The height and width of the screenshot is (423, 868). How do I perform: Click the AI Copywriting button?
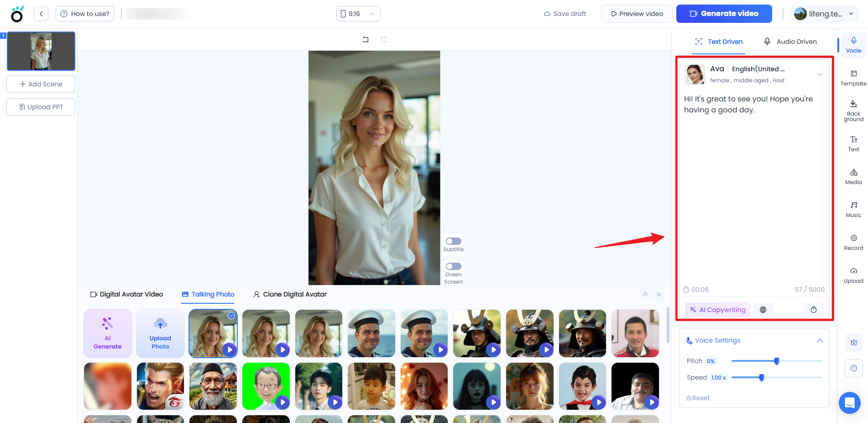coord(717,310)
